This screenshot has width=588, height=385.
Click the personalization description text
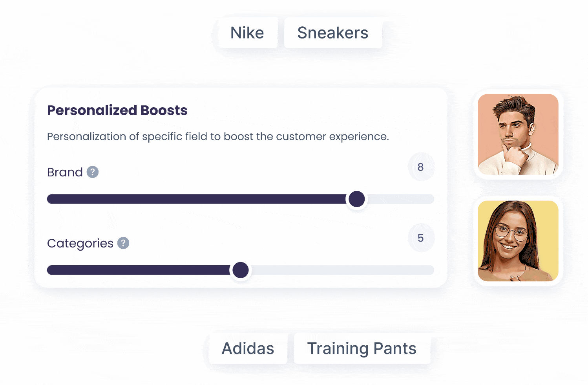coord(218,137)
